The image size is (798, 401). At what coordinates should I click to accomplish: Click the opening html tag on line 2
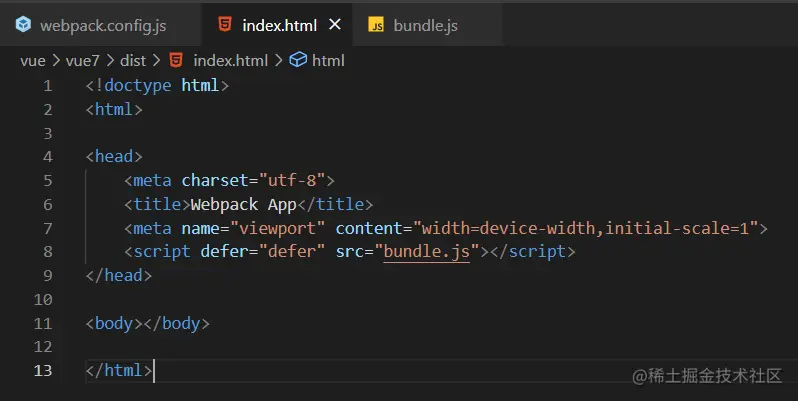pos(114,109)
